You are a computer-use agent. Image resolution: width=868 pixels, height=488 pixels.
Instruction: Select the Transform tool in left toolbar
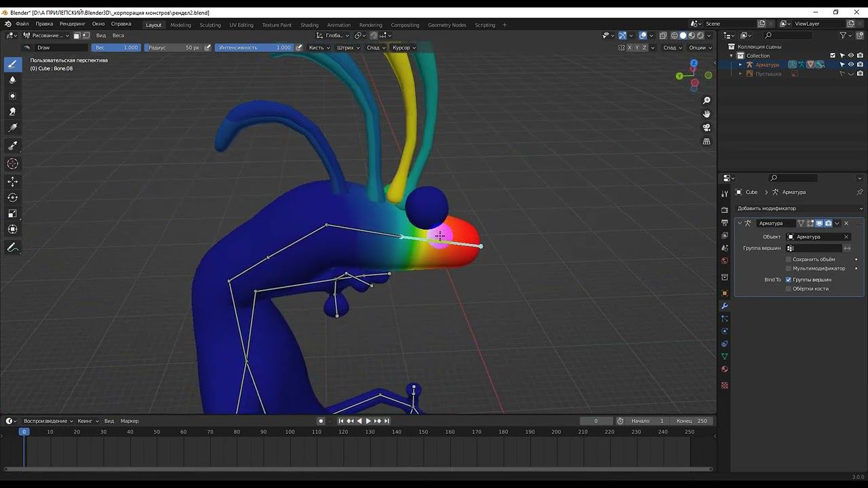tap(12, 229)
